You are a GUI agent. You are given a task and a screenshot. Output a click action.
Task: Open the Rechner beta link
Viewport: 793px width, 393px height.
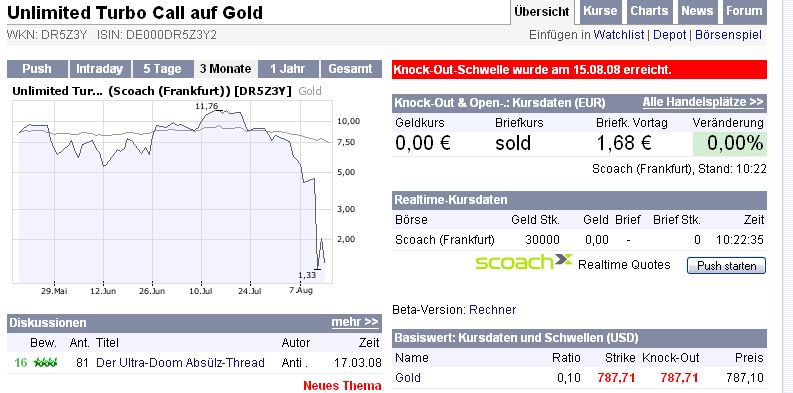(x=492, y=310)
